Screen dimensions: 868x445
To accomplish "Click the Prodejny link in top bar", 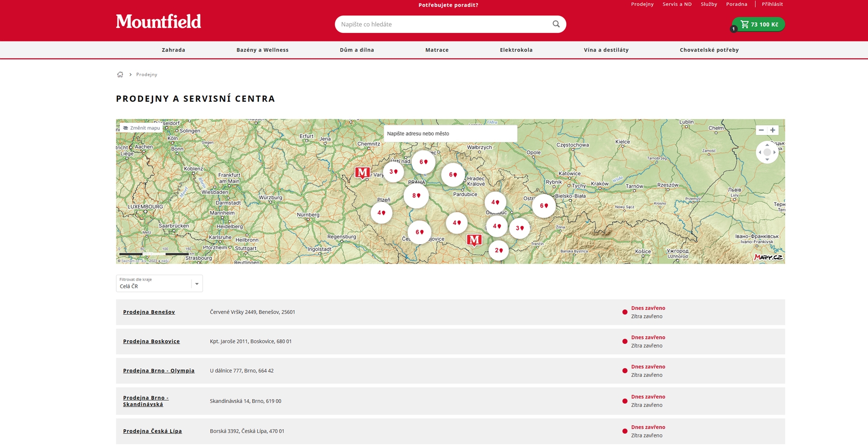I will click(x=642, y=4).
